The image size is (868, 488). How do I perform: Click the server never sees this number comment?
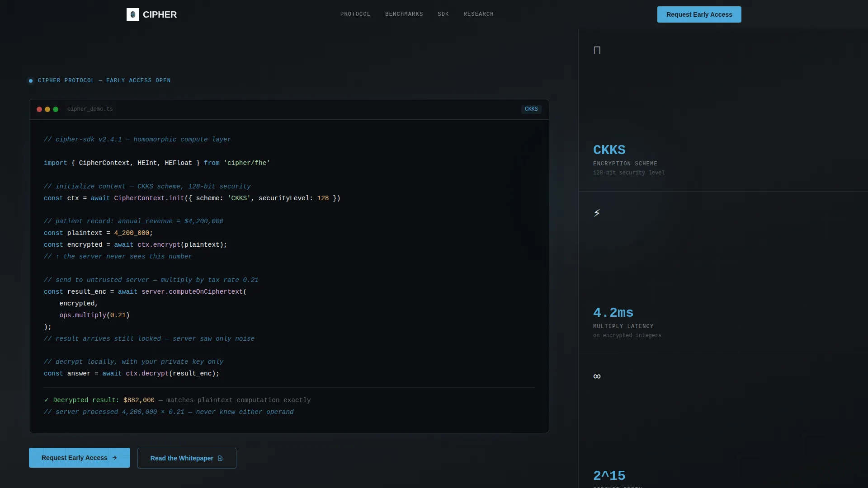click(x=118, y=257)
